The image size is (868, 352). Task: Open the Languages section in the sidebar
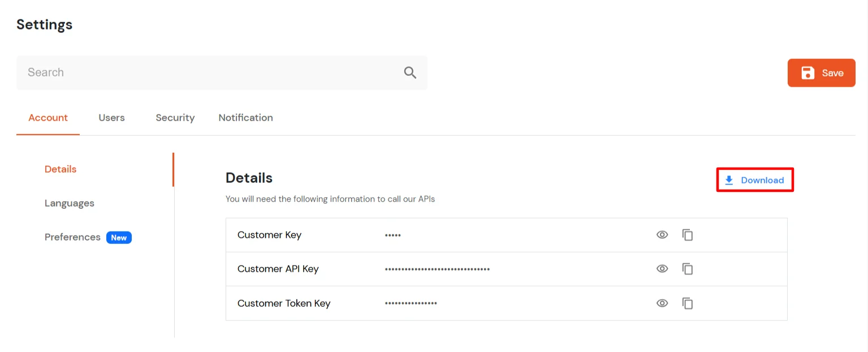pyautogui.click(x=69, y=203)
